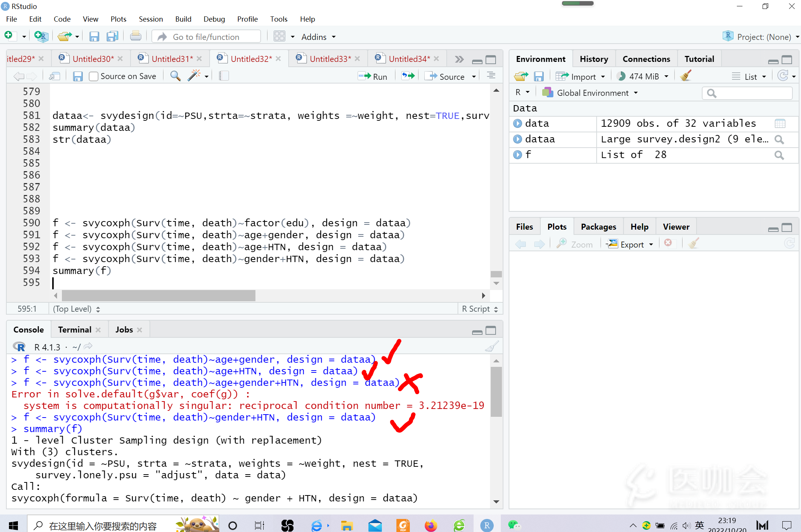Click the Zoom plot button
This screenshot has width=801, height=532.
(x=574, y=244)
